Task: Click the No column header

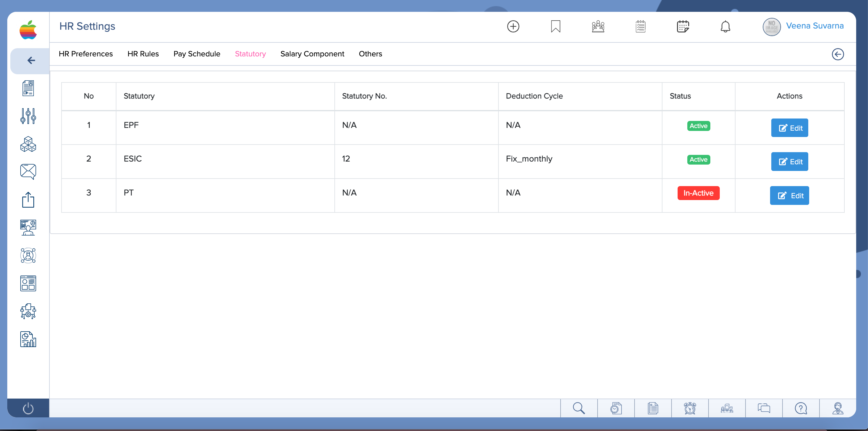Action: coord(89,96)
